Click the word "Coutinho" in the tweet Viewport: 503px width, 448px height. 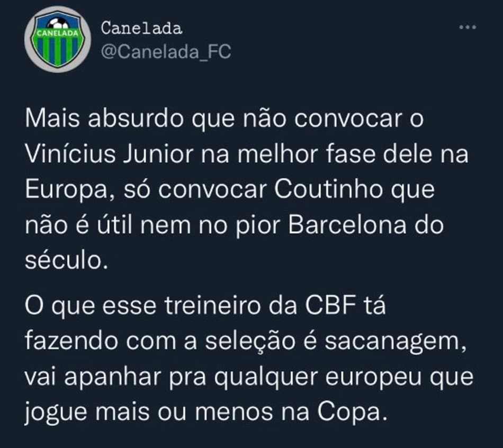coord(328,189)
